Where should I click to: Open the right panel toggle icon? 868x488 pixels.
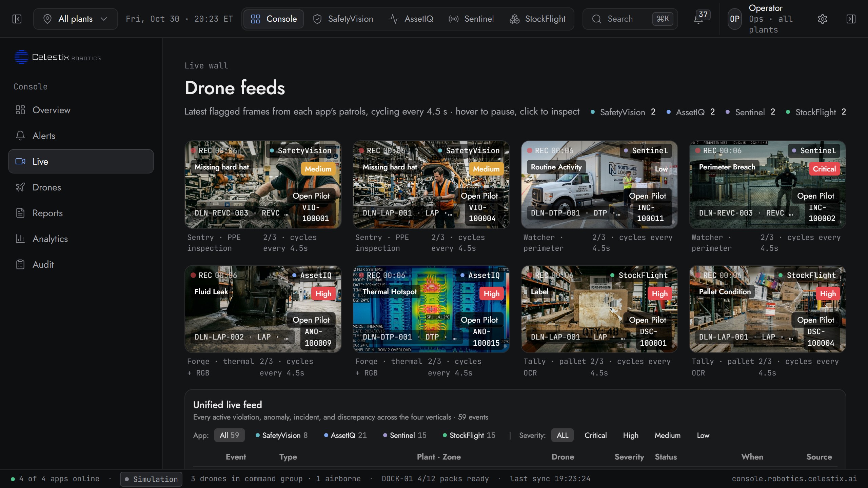tap(851, 19)
